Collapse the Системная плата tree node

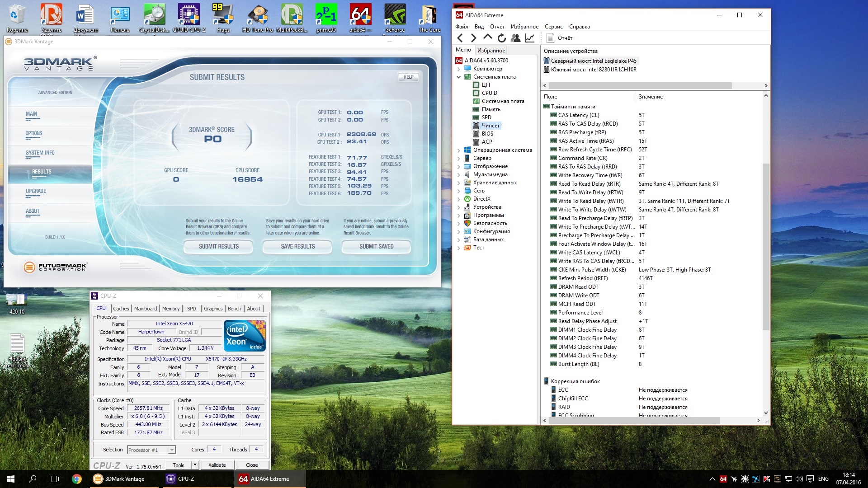458,77
